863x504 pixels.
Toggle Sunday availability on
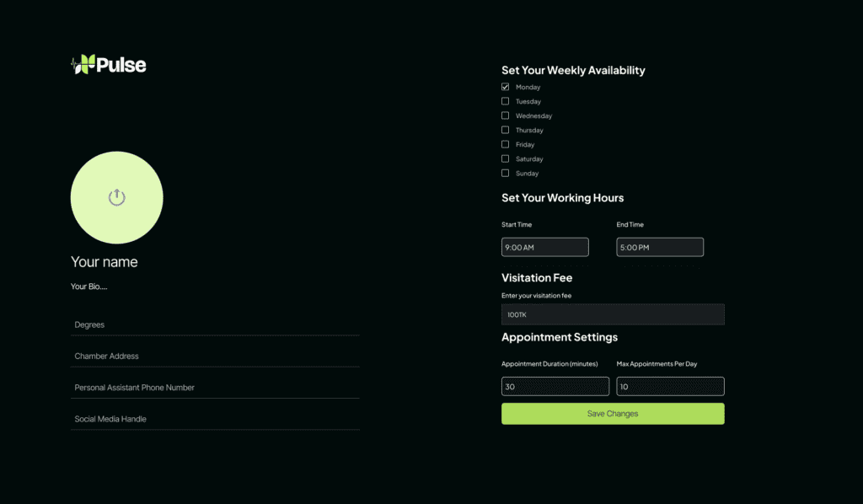pos(506,173)
